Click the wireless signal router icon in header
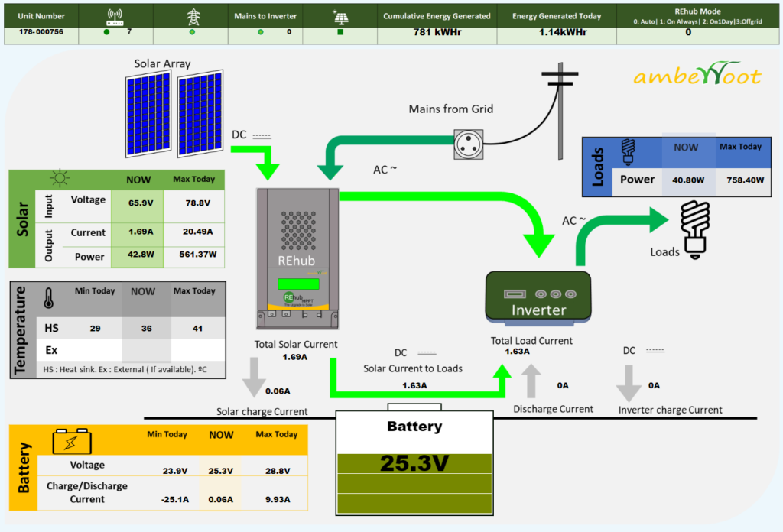The height and width of the screenshot is (532, 783). pos(115,17)
